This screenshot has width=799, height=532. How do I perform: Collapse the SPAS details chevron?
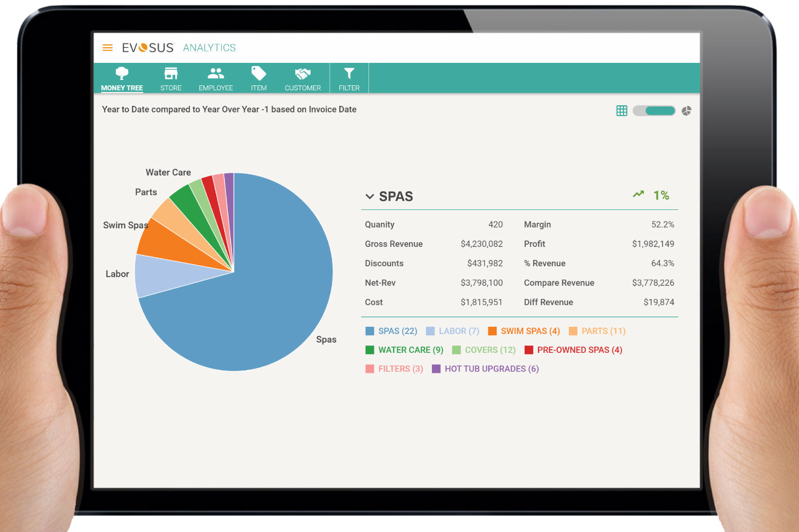coord(370,197)
